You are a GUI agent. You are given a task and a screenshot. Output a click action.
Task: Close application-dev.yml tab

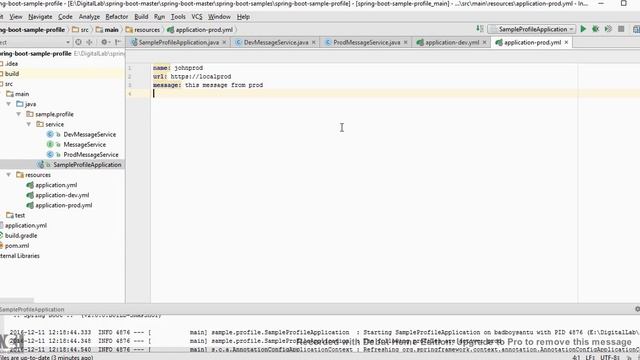point(484,42)
